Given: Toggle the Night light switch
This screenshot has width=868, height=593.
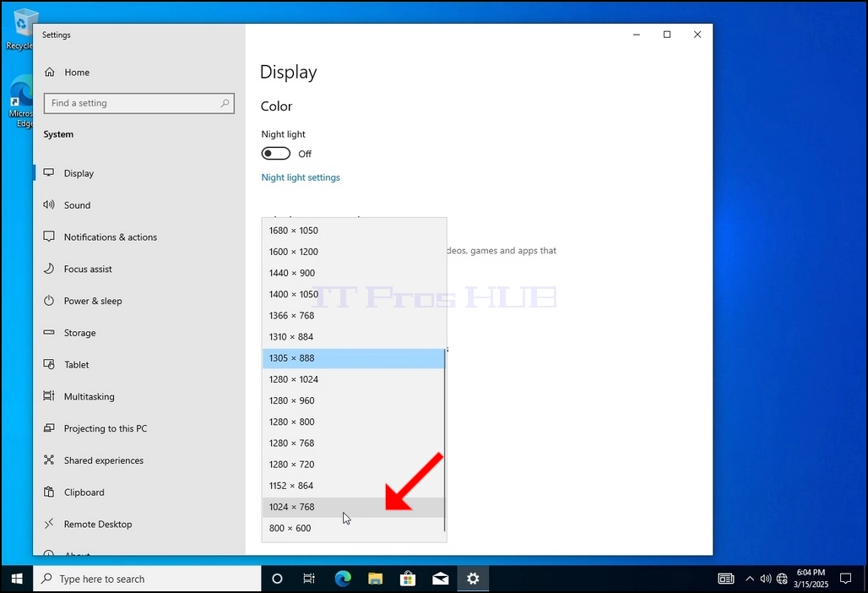Looking at the screenshot, I should point(275,154).
